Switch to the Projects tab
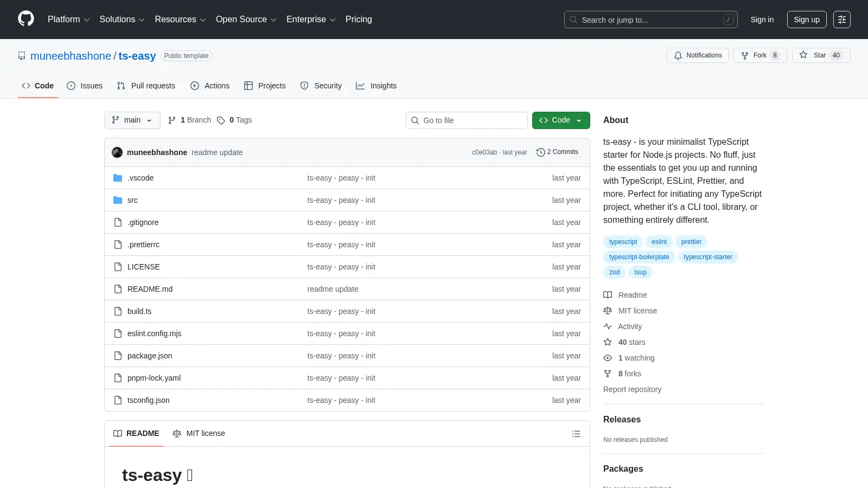The width and height of the screenshot is (868, 488). tap(265, 86)
